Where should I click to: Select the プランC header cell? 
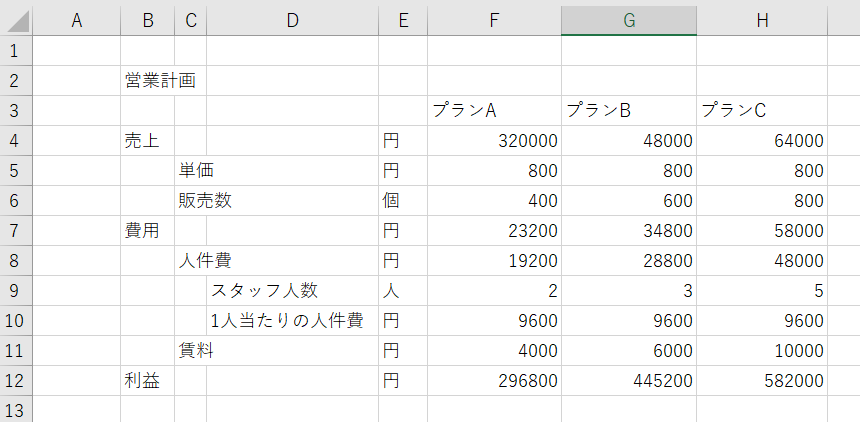762,111
